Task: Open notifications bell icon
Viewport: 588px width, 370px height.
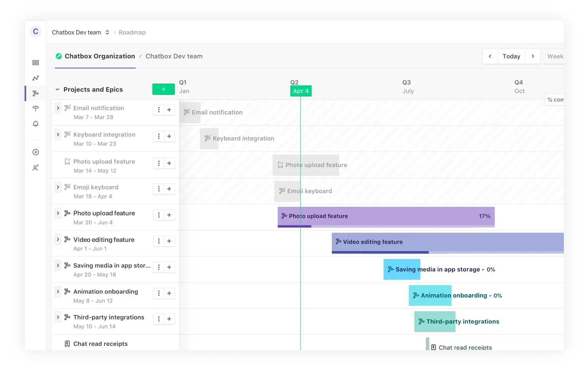Action: click(x=36, y=124)
